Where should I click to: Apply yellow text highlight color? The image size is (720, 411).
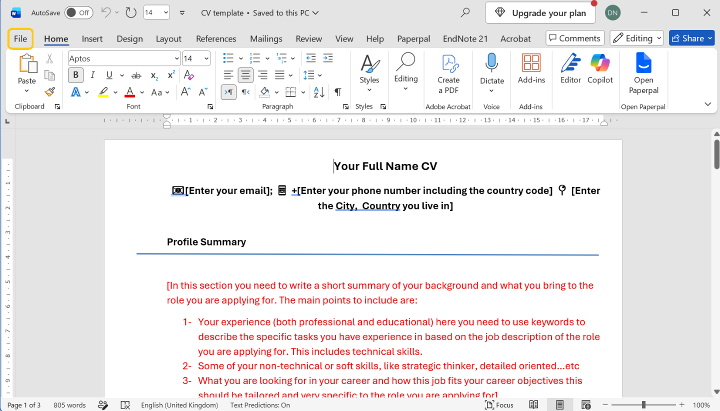[x=103, y=92]
